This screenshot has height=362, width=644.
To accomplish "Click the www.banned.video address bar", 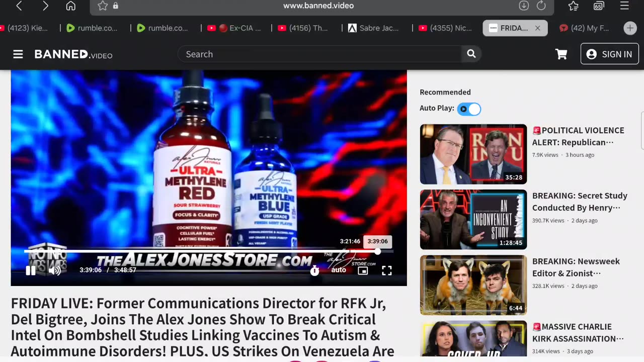I will 318,6.
